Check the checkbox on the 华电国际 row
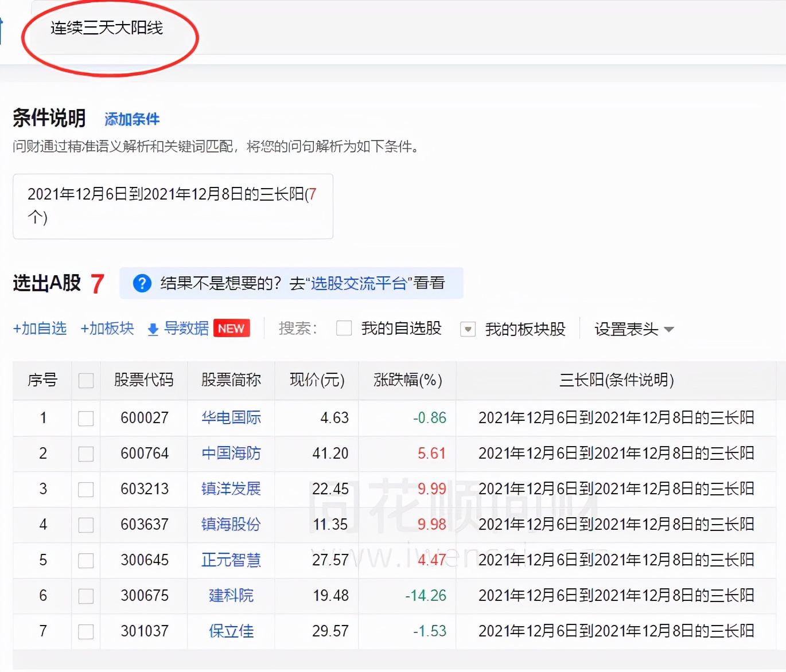The image size is (786, 672). click(85, 418)
